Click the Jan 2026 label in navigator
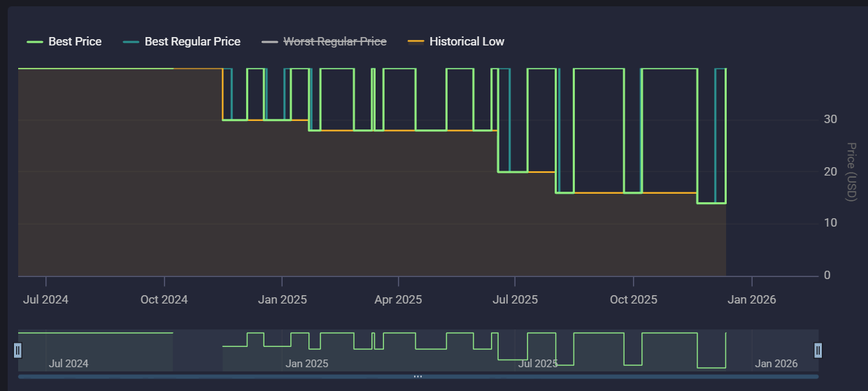 pos(776,364)
